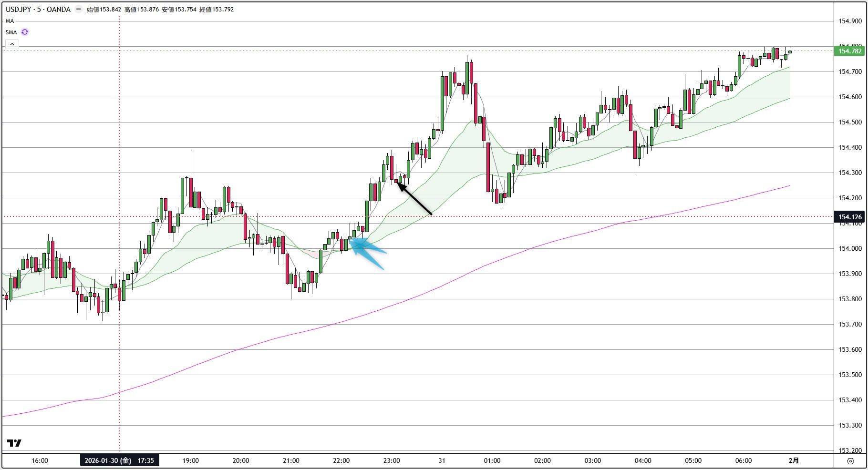Toggle visibility of the SMA indicator
The height and width of the screenshot is (470, 868).
point(10,32)
